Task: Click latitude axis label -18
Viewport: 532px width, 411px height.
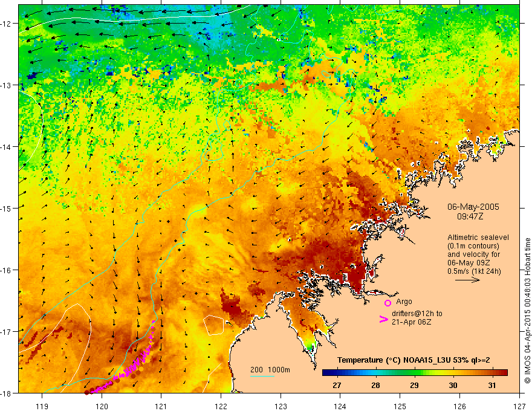Action: [6, 393]
